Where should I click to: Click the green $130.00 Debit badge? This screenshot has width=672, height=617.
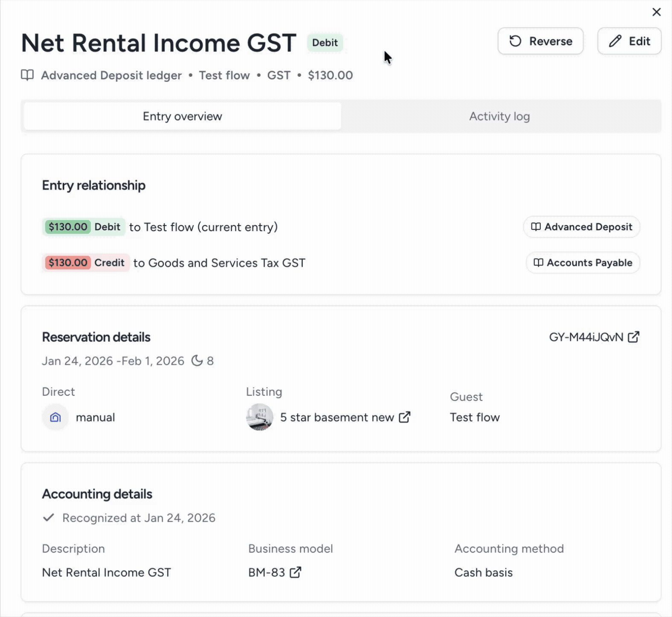click(x=84, y=227)
